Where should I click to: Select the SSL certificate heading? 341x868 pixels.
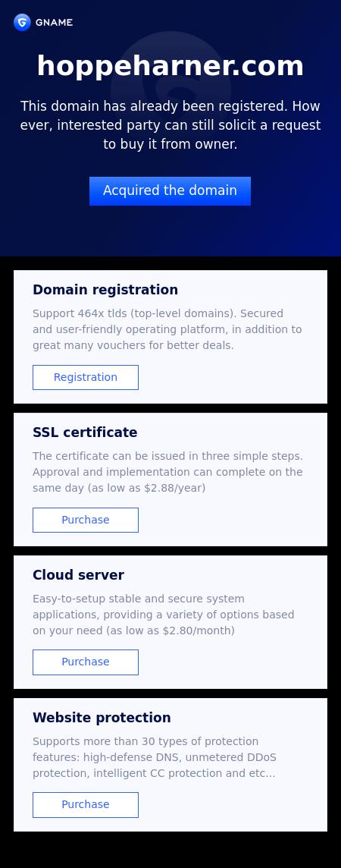point(85,432)
